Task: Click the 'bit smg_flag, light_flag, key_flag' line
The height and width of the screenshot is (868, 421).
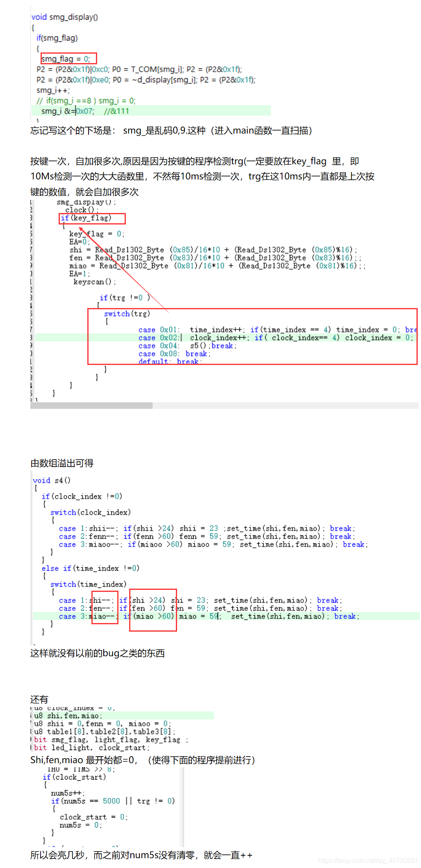Action: click(x=111, y=740)
